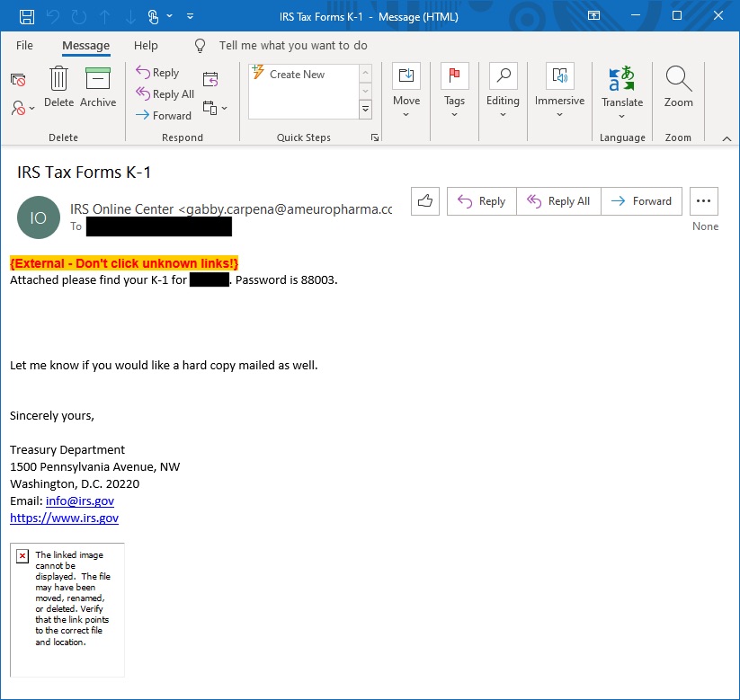Click Reply in the ribbon
Viewport: 740px width, 700px height.
[x=157, y=73]
